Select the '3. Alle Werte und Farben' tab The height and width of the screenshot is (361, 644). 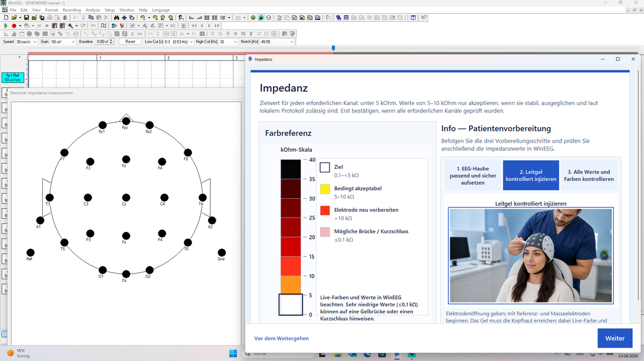click(589, 175)
